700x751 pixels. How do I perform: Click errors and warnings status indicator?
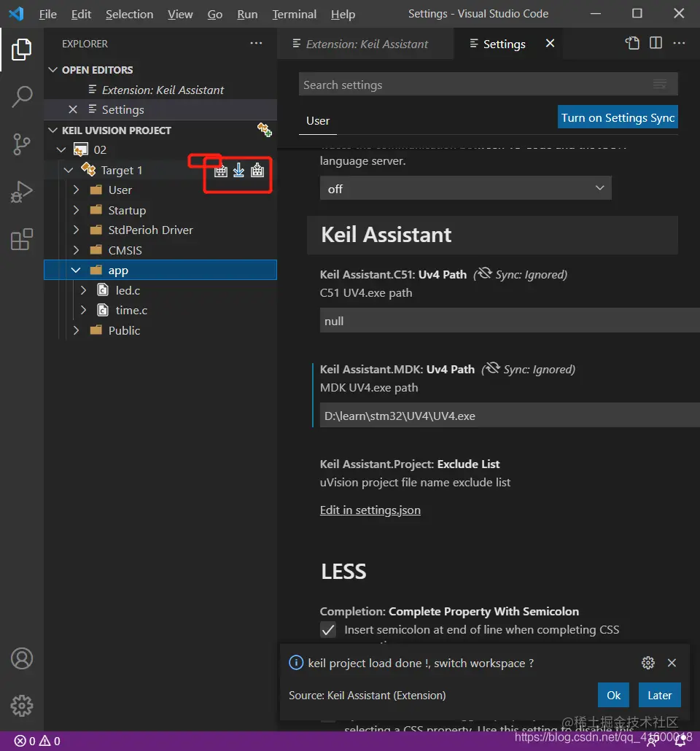coord(37,741)
